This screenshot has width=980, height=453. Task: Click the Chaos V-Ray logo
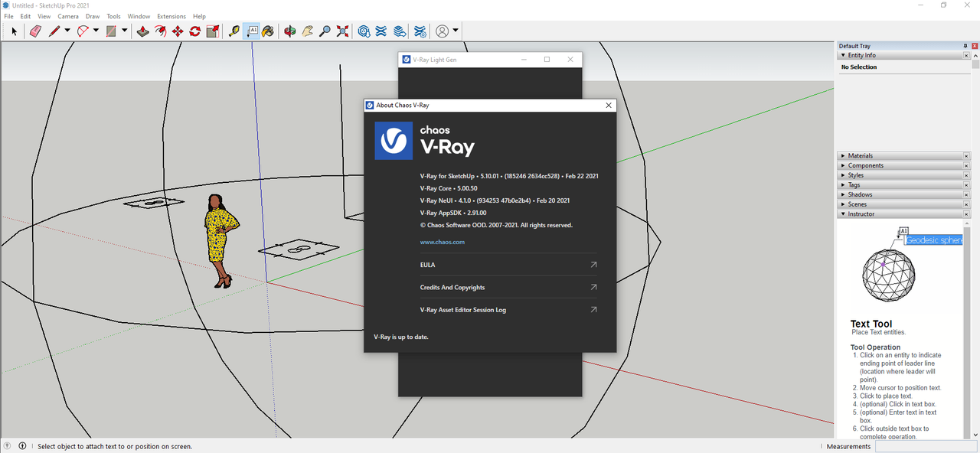(x=394, y=141)
